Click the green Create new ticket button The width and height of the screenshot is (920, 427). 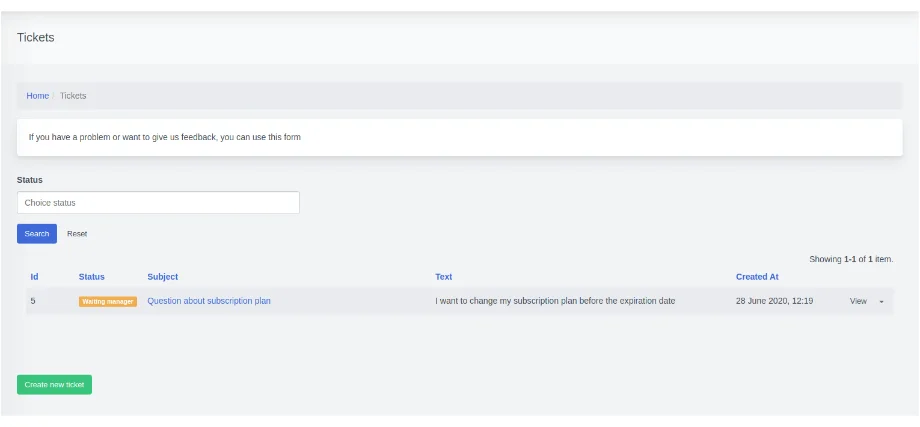[54, 385]
